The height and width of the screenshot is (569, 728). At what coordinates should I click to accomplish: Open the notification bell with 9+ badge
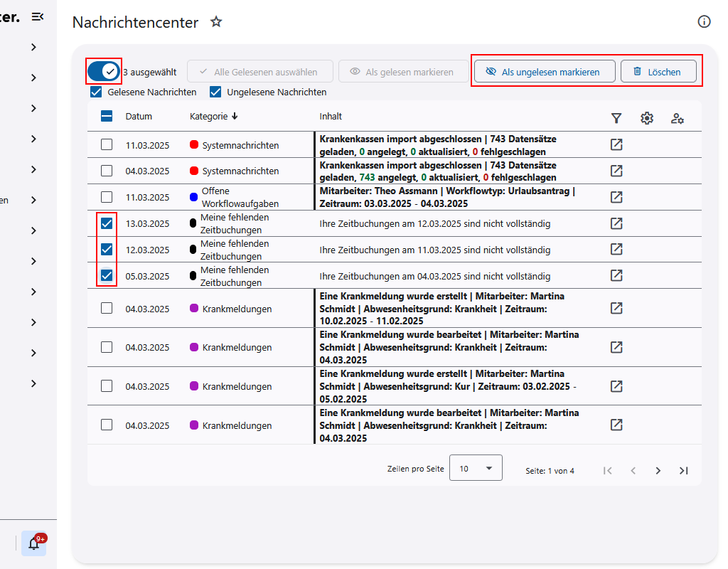(x=33, y=543)
